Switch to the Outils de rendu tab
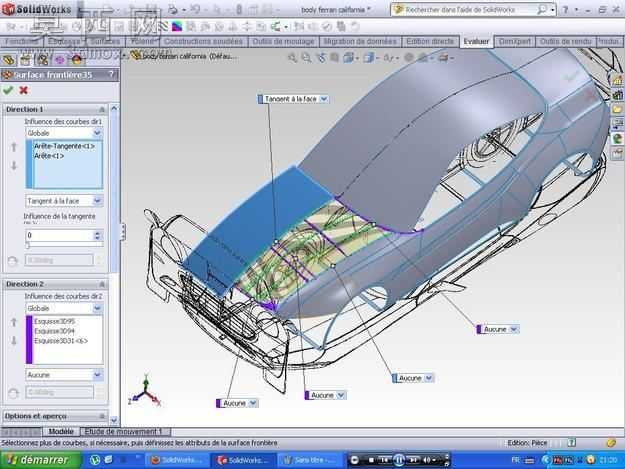 pos(565,41)
